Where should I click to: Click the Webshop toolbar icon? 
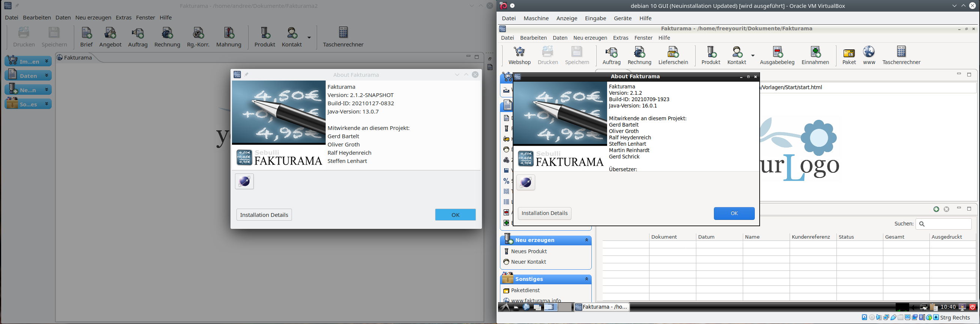coord(519,55)
